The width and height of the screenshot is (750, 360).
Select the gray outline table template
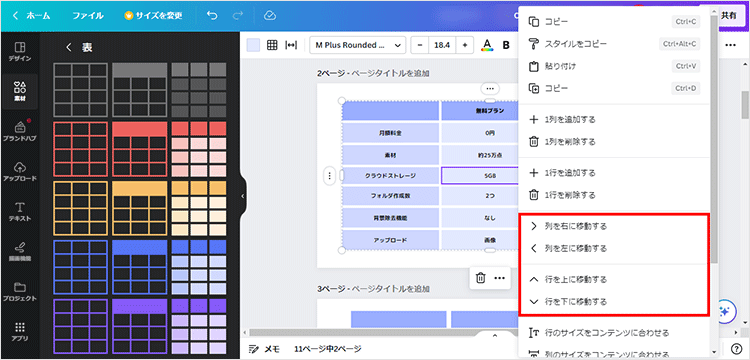point(80,90)
